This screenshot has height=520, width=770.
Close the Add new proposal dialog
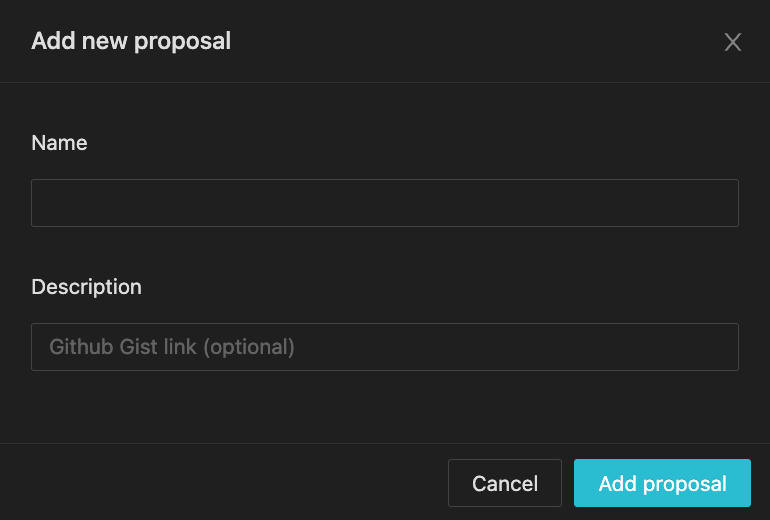tap(732, 42)
